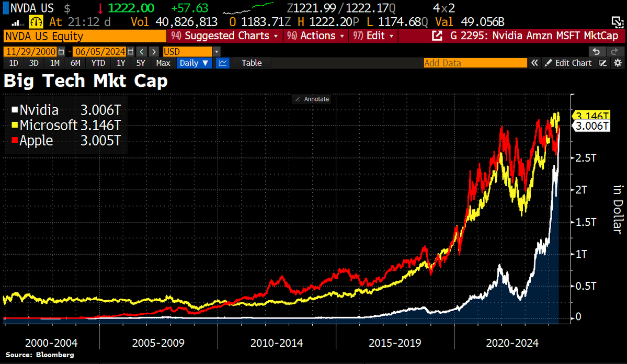Toggle Nvidia series legend swatch
The width and height of the screenshot is (627, 364).
[x=15, y=110]
